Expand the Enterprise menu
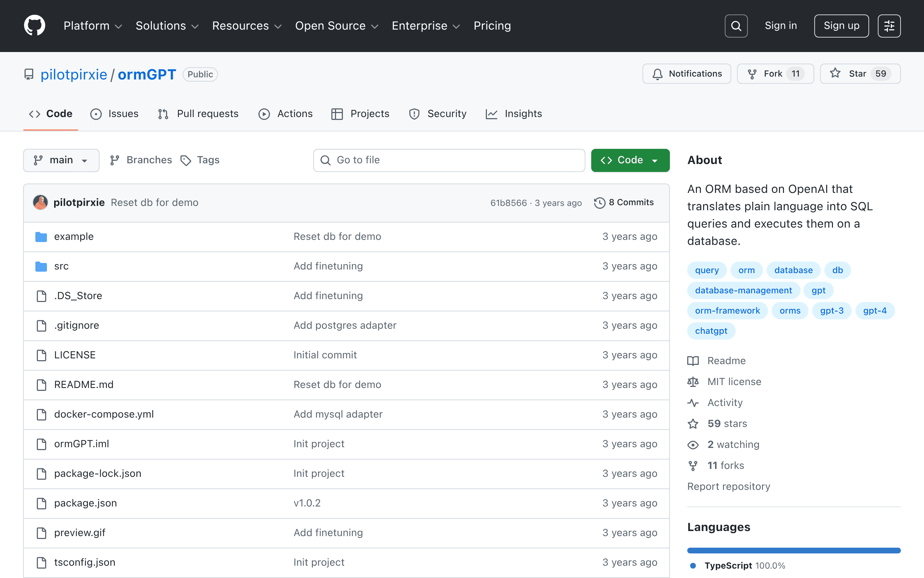 pyautogui.click(x=426, y=26)
